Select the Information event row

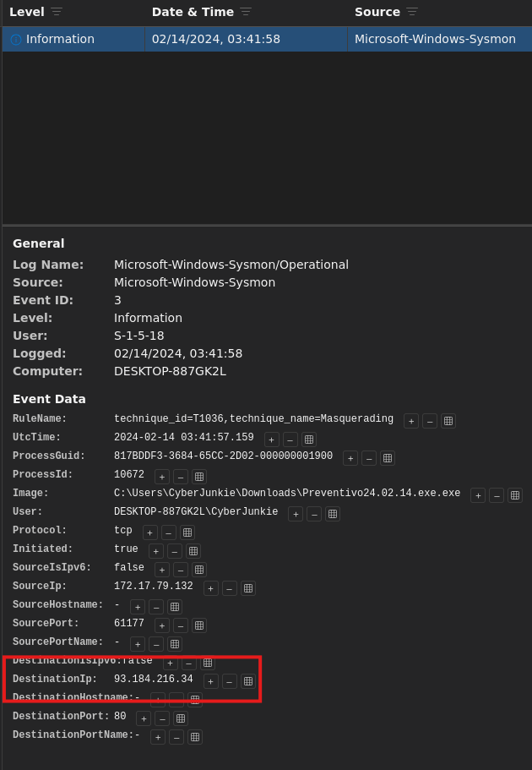pos(267,39)
